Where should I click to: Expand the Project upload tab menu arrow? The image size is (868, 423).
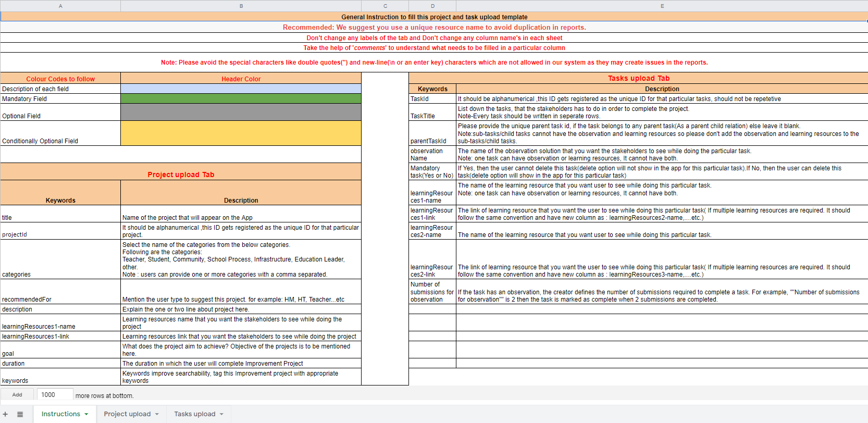pyautogui.click(x=157, y=414)
